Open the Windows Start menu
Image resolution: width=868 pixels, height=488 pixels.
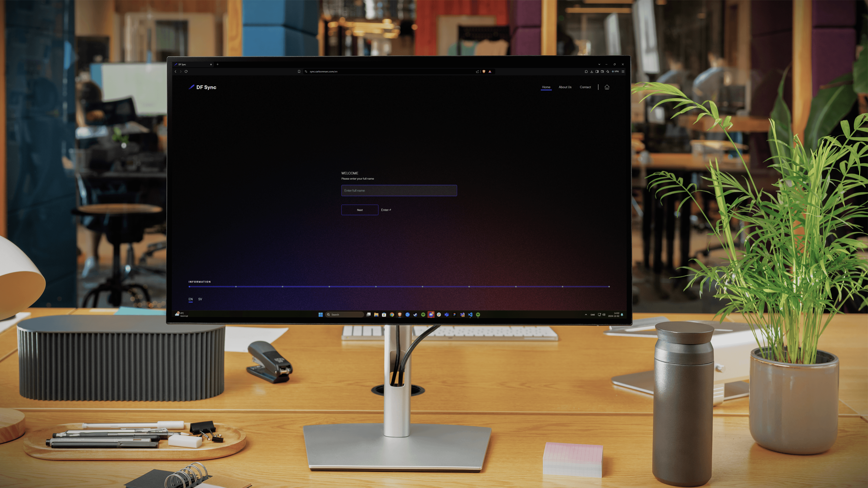(321, 315)
